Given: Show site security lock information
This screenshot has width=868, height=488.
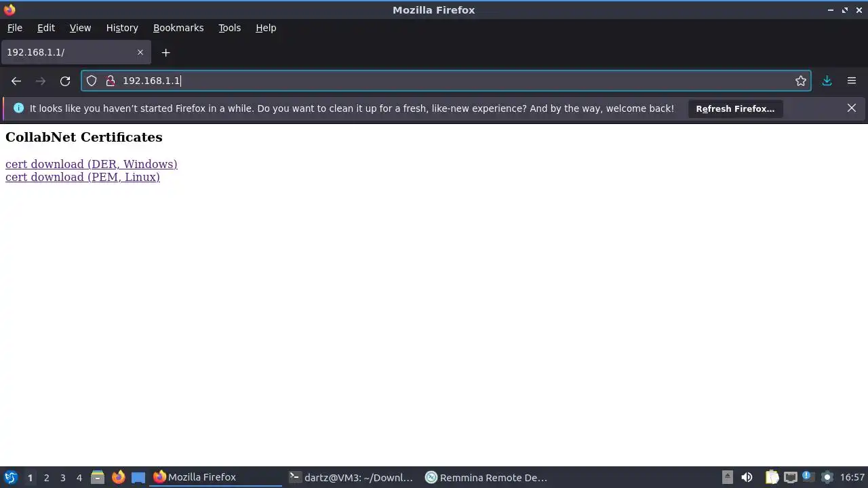Looking at the screenshot, I should click(x=111, y=81).
